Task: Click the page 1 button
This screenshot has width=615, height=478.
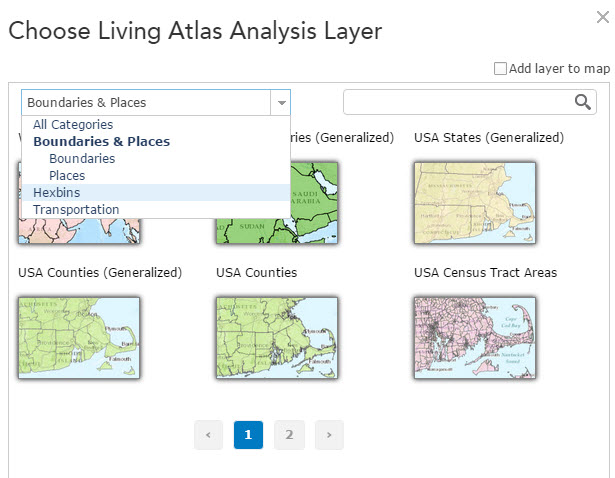Action: pyautogui.click(x=248, y=435)
